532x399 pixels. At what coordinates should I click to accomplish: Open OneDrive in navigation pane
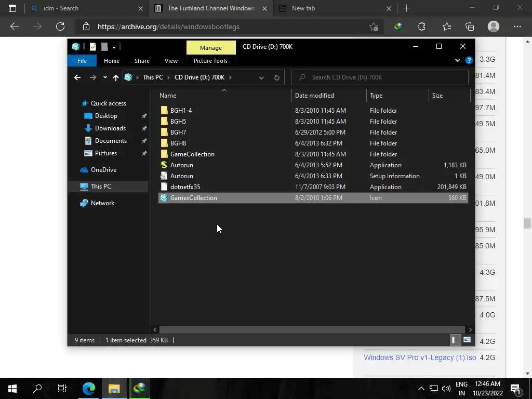tap(103, 170)
